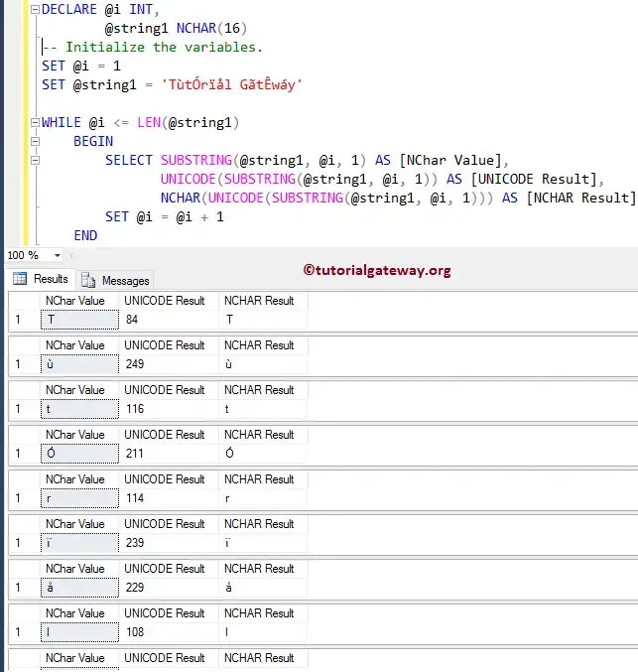Image resolution: width=638 pixels, height=672 pixels.
Task: Select the UNICODE Result cell 108
Action: [x=169, y=632]
